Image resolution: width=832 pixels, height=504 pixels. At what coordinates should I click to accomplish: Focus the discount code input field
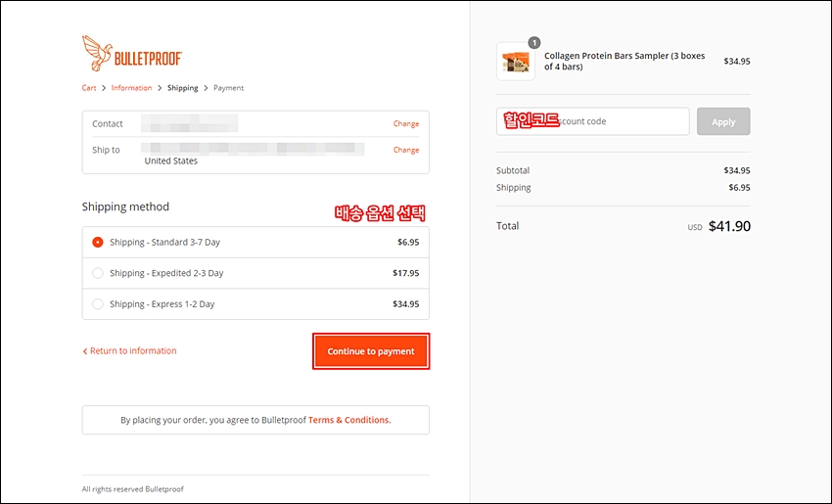click(593, 121)
